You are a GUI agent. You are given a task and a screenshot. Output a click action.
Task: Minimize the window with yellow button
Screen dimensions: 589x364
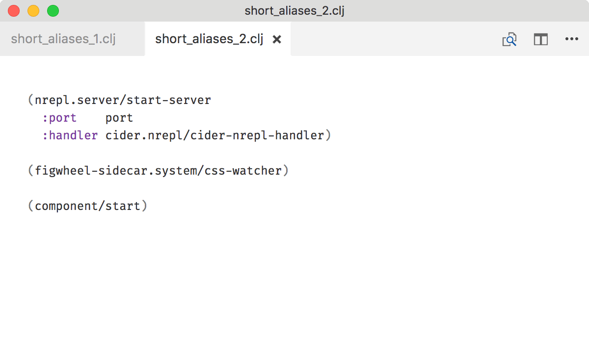(33, 10)
